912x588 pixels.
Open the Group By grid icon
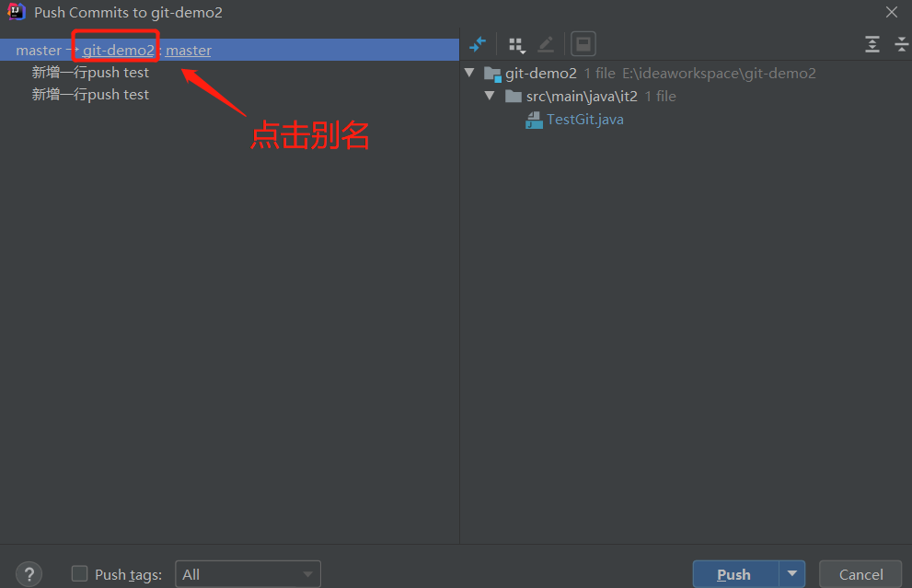point(516,45)
